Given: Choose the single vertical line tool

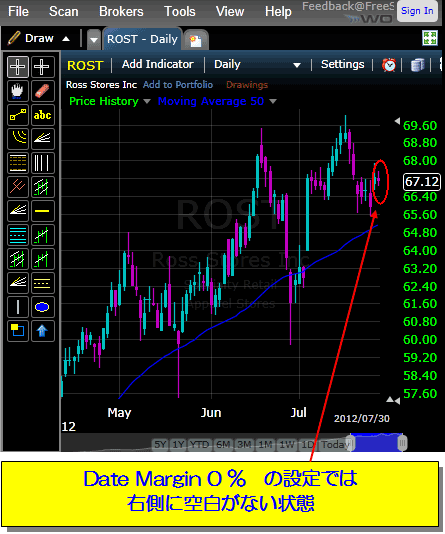Looking at the screenshot, I should coord(18,307).
